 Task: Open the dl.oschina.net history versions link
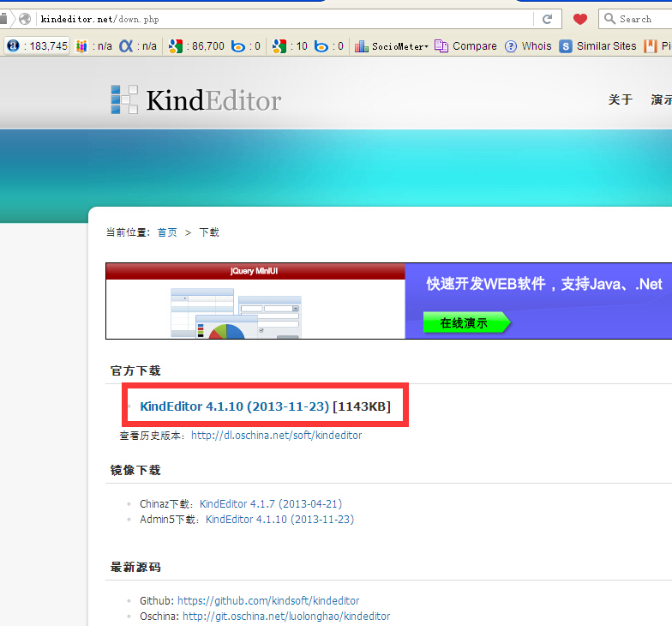(x=276, y=436)
